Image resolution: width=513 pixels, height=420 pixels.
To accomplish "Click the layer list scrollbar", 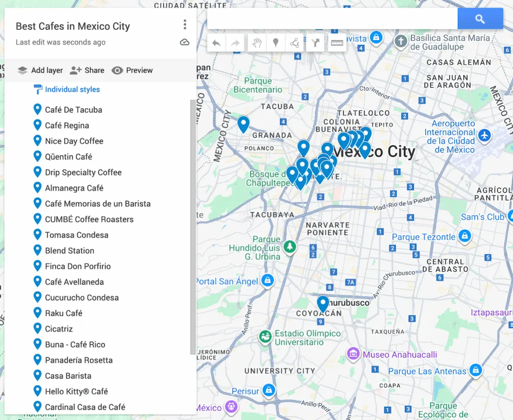I will [x=193, y=226].
